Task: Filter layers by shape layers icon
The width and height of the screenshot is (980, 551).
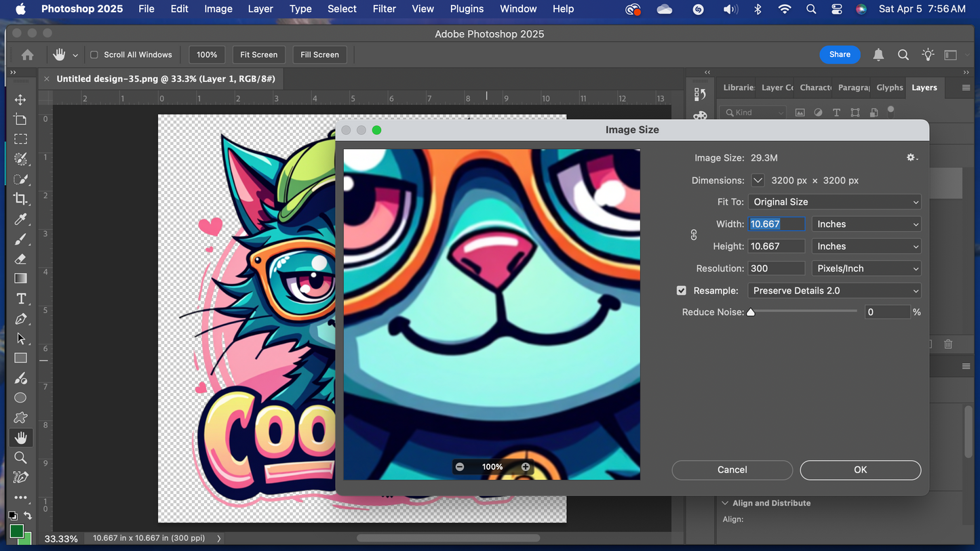Action: 855,113
